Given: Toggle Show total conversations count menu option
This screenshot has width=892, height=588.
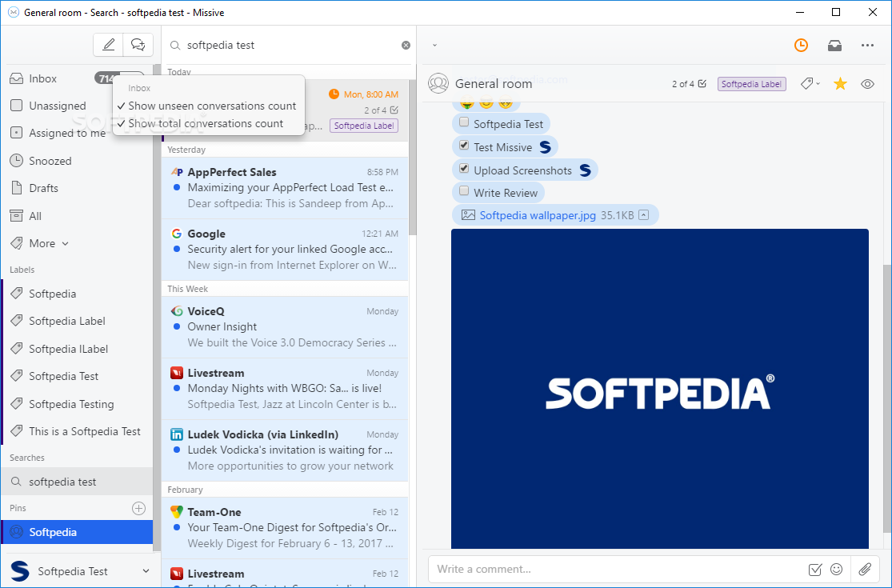Looking at the screenshot, I should [x=208, y=123].
